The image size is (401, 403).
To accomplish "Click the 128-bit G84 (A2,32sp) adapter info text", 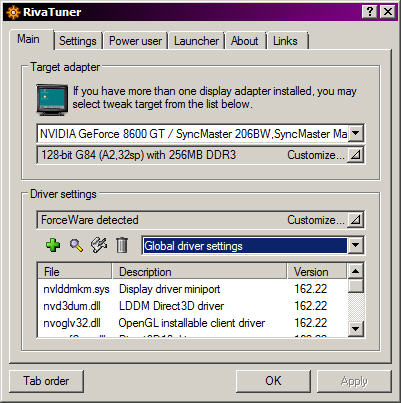I will point(138,155).
